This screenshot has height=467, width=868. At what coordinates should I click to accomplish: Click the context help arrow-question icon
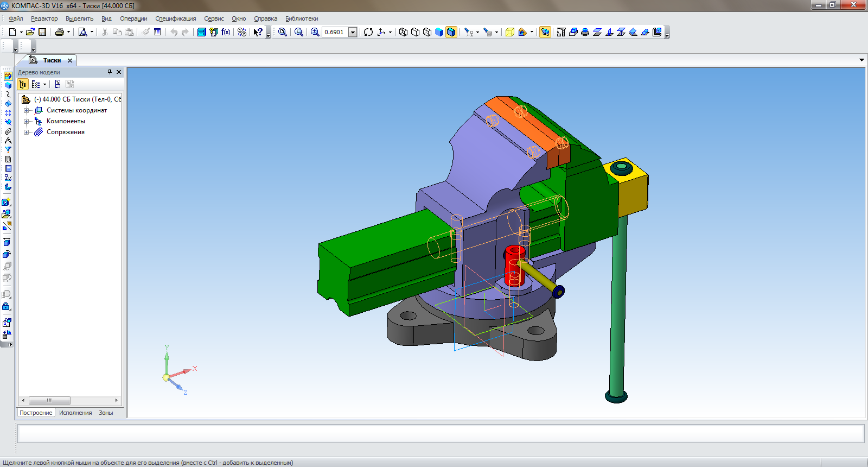click(258, 32)
